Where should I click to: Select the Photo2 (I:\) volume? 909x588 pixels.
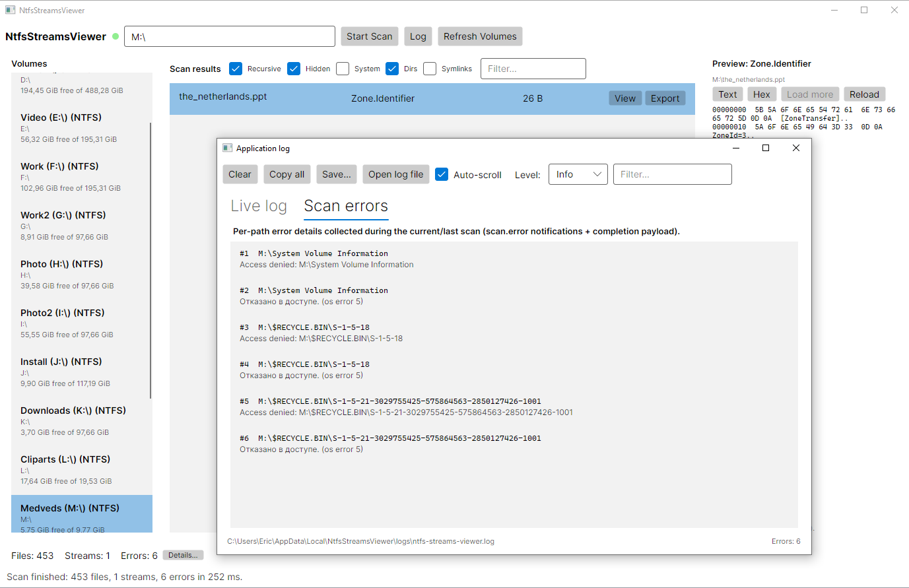(x=82, y=323)
